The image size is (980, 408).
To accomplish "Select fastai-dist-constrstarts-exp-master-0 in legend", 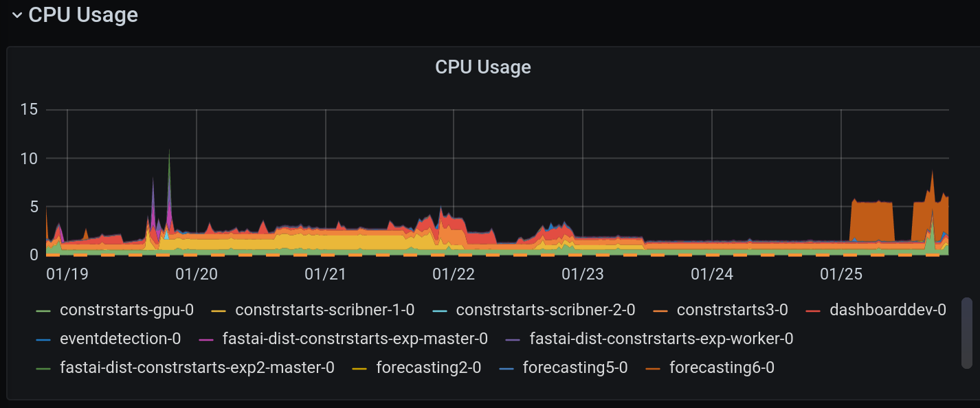I will 353,339.
